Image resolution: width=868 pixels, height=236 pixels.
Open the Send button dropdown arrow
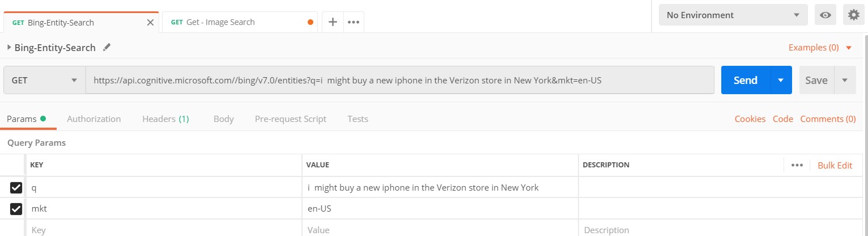tap(781, 80)
